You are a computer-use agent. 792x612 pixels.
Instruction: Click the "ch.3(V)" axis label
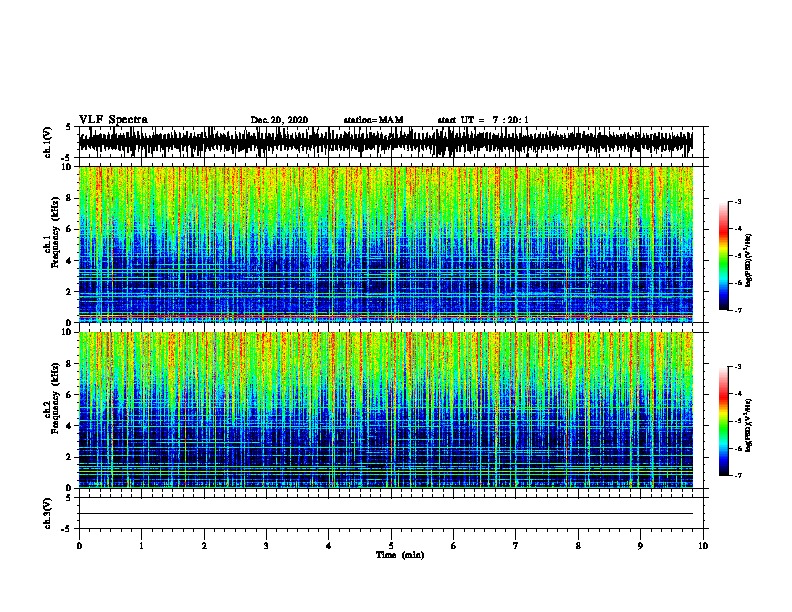coord(47,513)
